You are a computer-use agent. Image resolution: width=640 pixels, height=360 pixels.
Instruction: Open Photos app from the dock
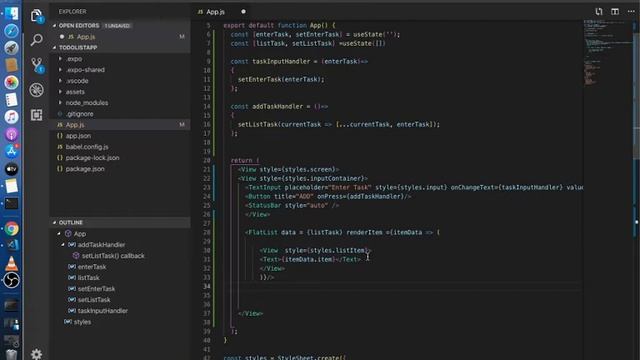[x=11, y=82]
